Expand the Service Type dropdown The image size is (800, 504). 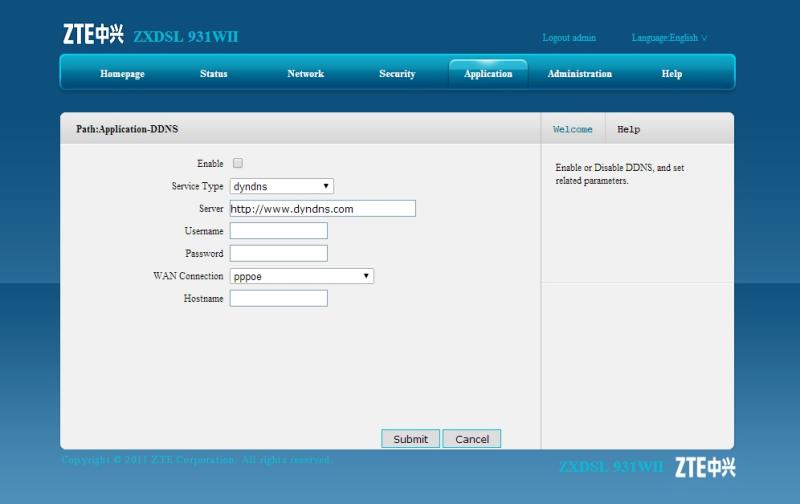(x=282, y=186)
